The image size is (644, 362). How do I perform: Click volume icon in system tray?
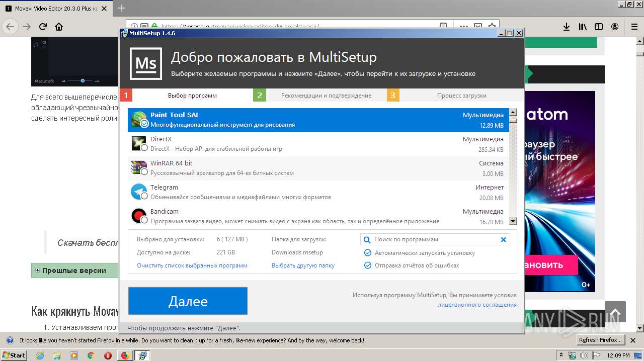(x=584, y=355)
